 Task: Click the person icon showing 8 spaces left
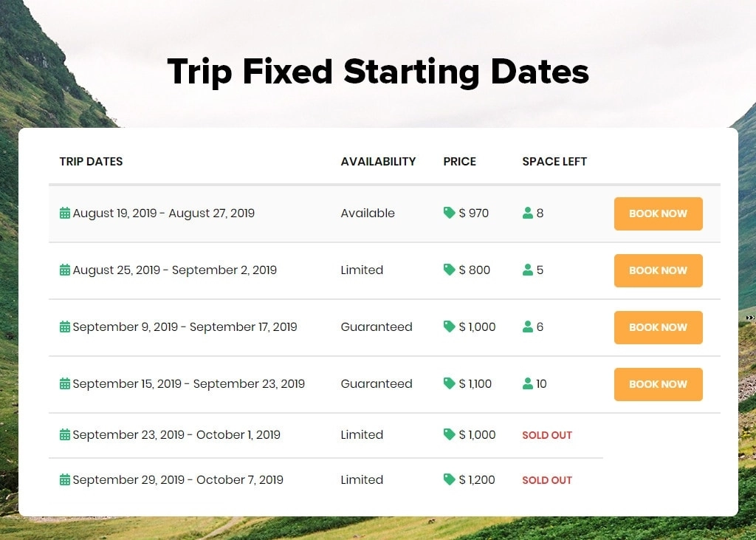pyautogui.click(x=528, y=213)
